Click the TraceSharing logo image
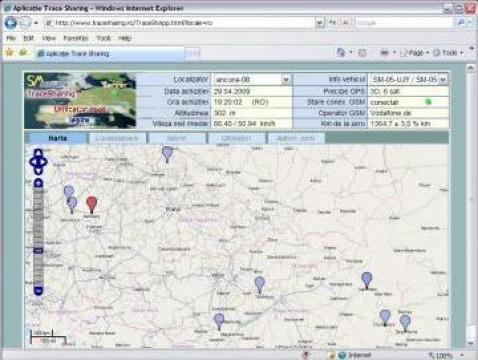Image resolution: width=478 pixels, height=360 pixels. coord(80,101)
